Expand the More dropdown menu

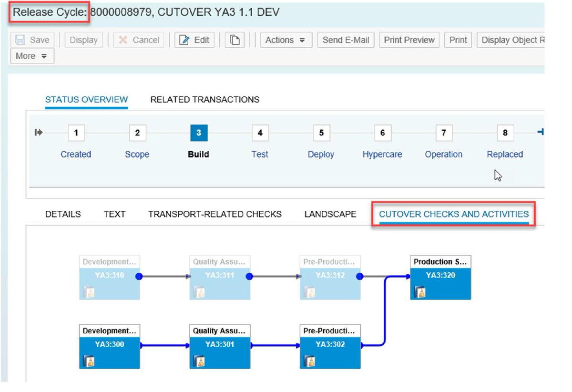[x=32, y=56]
